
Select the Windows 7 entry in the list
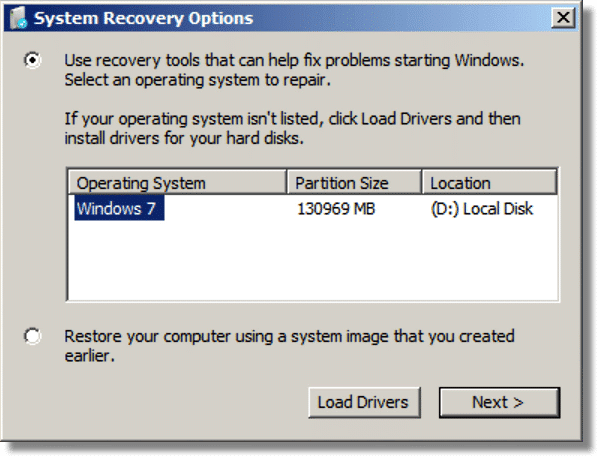pos(119,208)
